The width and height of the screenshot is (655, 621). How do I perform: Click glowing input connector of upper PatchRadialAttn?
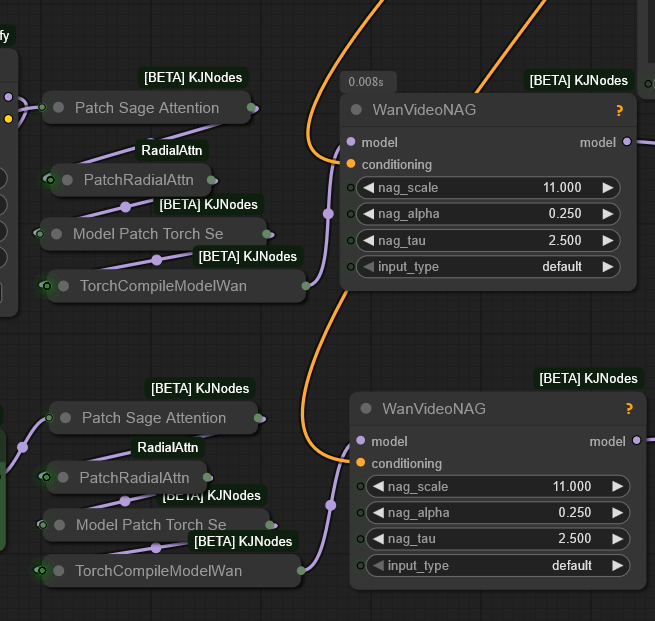(50, 180)
